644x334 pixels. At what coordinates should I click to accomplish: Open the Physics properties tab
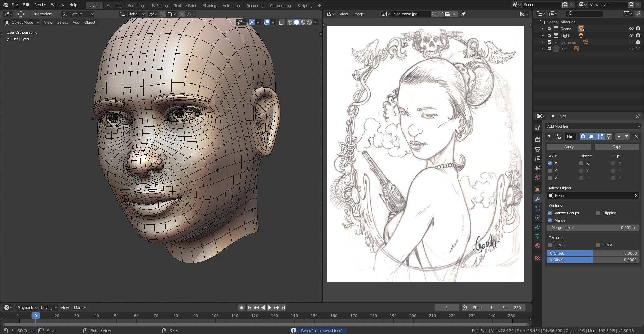[538, 218]
